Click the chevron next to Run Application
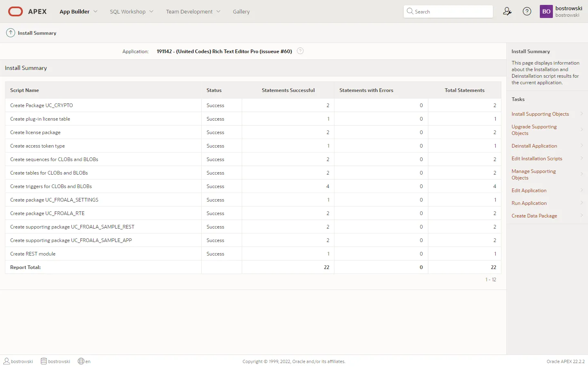Image resolution: width=588 pixels, height=368 pixels. point(581,203)
